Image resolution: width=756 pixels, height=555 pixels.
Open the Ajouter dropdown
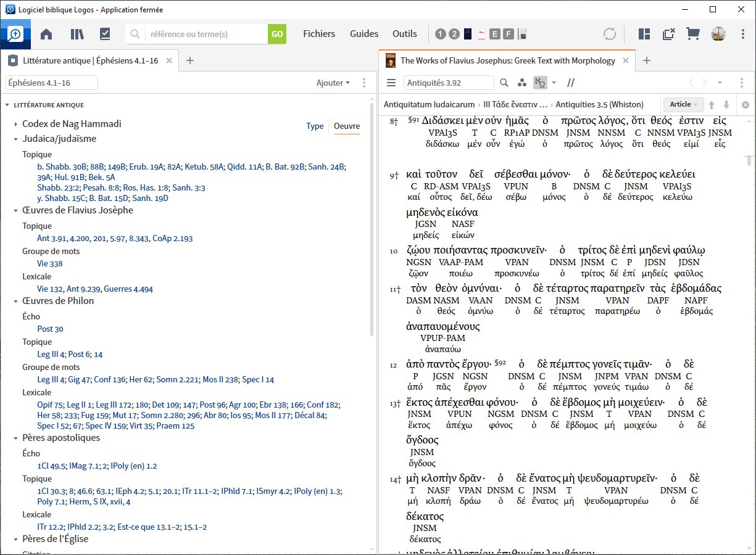[x=333, y=83]
